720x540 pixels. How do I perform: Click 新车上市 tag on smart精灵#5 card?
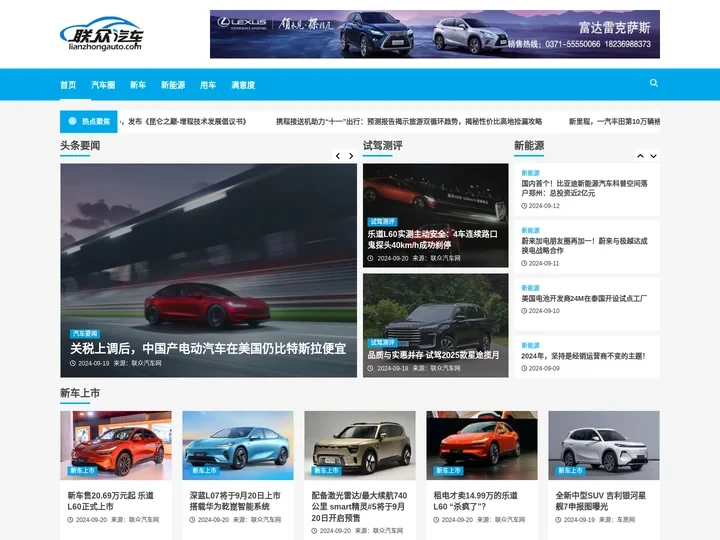click(x=326, y=470)
